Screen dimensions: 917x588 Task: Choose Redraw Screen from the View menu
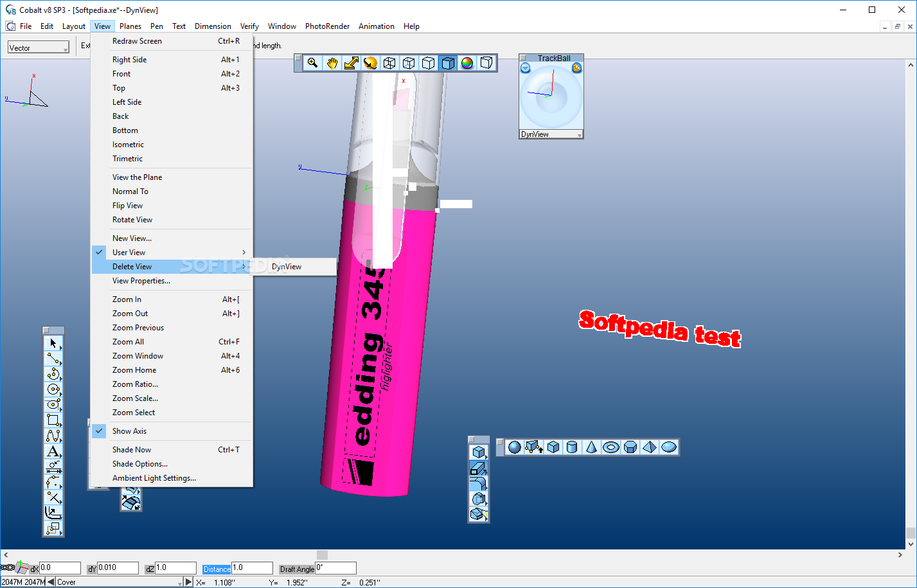coord(172,41)
